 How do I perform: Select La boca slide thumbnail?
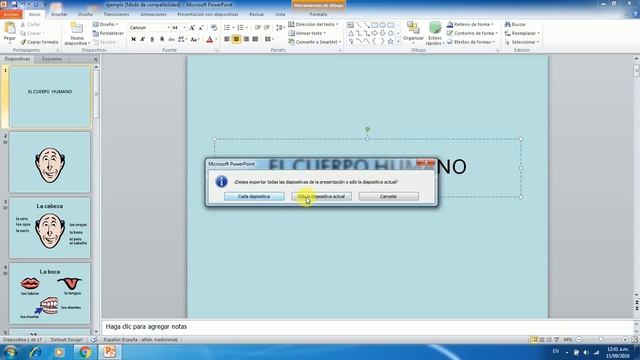[50, 293]
